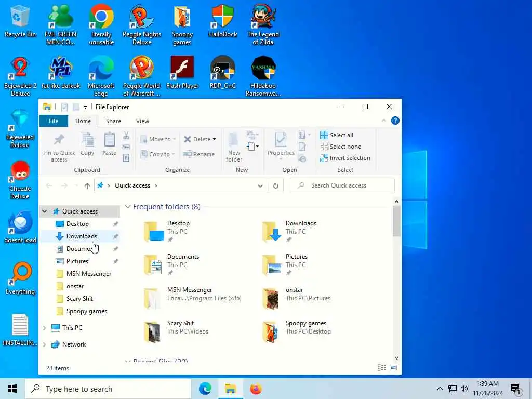This screenshot has width=532, height=399.
Task: Minimize the ribbon with the chevron
Action: click(x=384, y=121)
